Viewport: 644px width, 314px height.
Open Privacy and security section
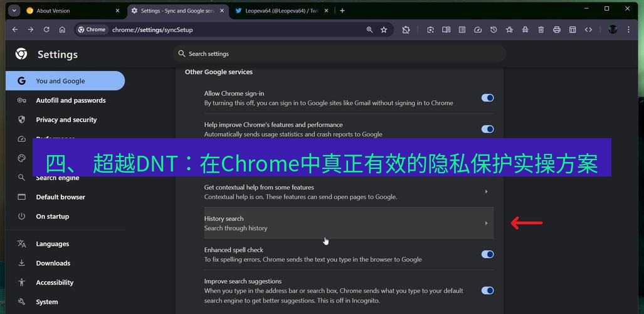coord(65,120)
